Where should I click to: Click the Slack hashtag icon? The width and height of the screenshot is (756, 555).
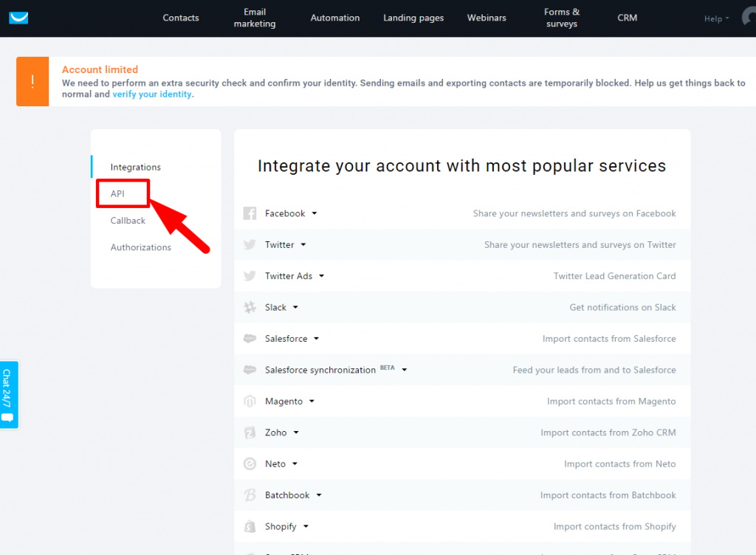coord(250,307)
